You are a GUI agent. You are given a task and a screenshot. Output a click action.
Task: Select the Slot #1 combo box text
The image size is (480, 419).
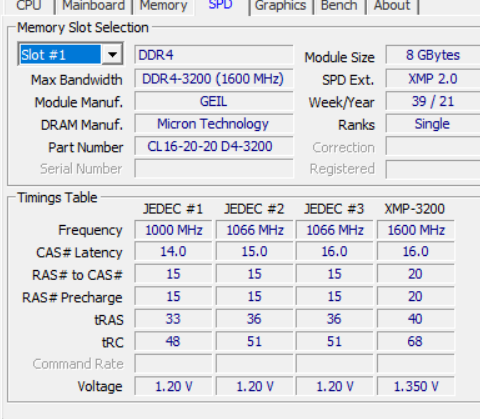coord(60,54)
